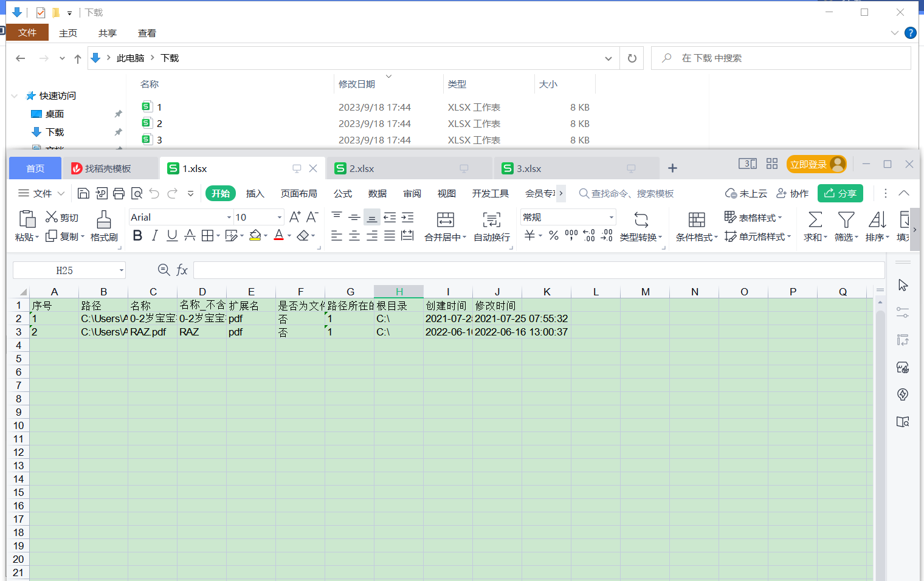Click the Merge and Center (合并居中) icon

point(445,220)
